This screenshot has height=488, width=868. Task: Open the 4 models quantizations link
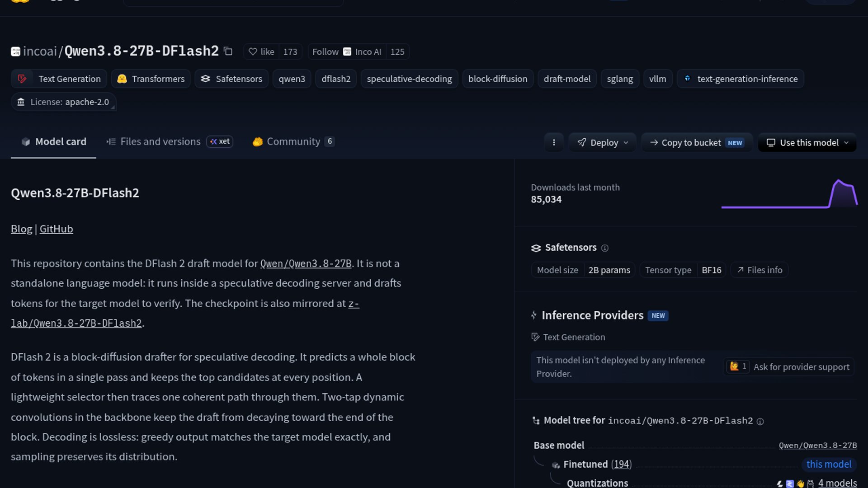point(837,483)
